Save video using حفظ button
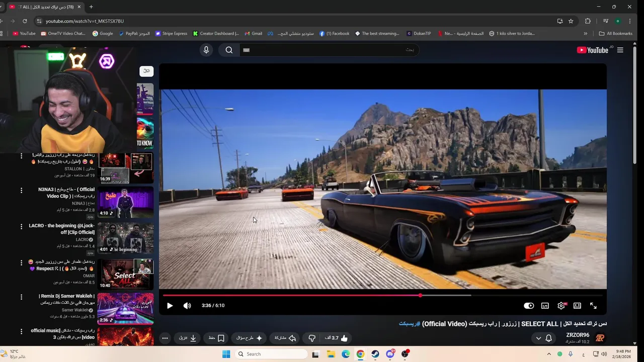Screen dimensions: 644x362 click(216, 338)
